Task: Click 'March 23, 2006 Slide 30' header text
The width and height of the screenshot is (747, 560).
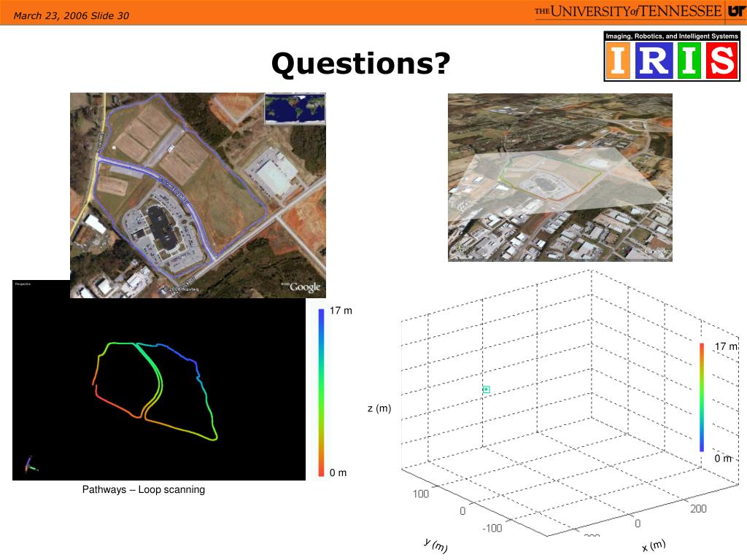Action: (x=71, y=16)
